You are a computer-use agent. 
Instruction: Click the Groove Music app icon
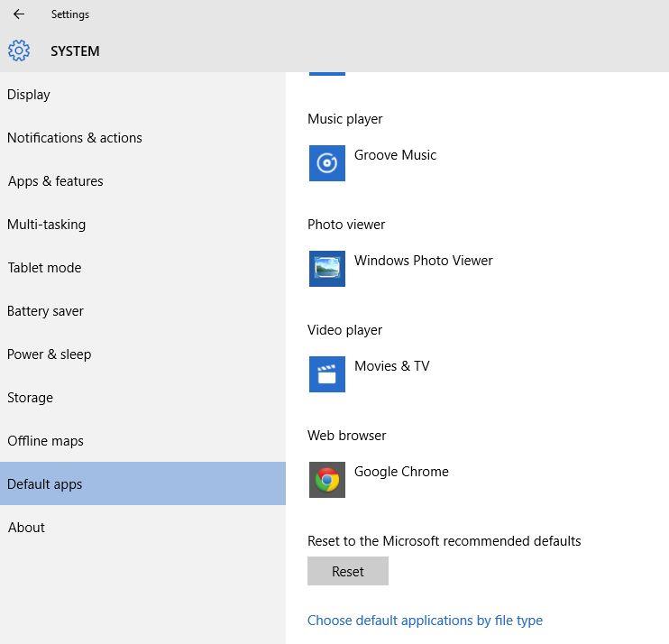(326, 163)
